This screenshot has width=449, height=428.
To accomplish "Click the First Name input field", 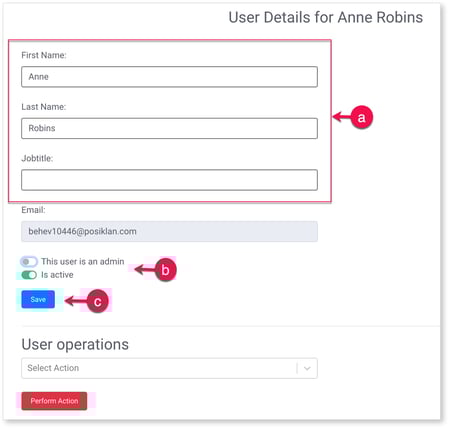I will tap(169, 77).
